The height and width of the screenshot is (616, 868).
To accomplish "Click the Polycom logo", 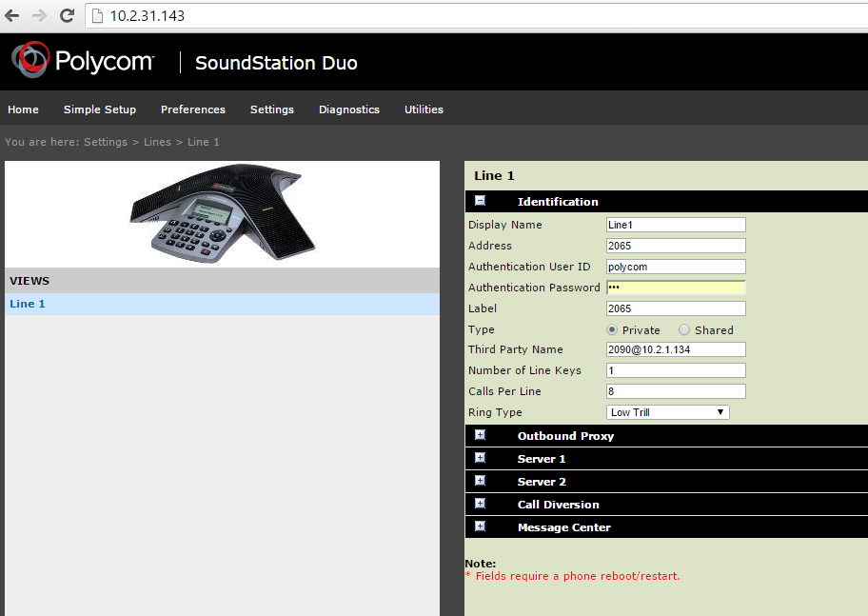I will click(82, 60).
